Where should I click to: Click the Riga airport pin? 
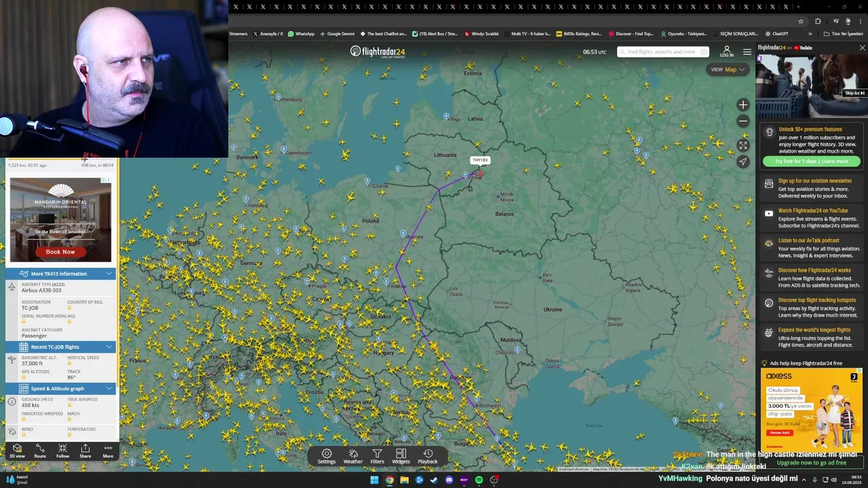point(446,117)
